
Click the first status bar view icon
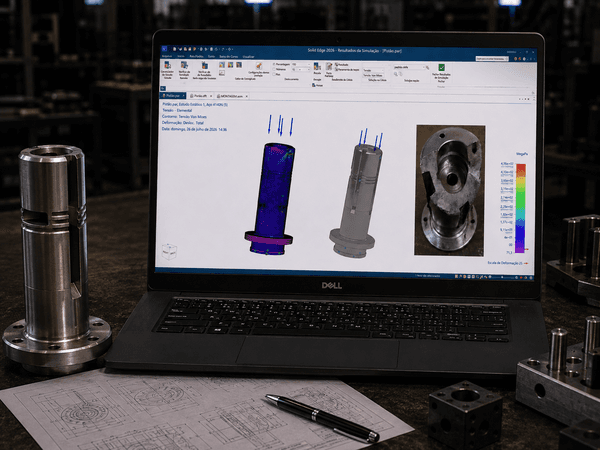[457, 276]
